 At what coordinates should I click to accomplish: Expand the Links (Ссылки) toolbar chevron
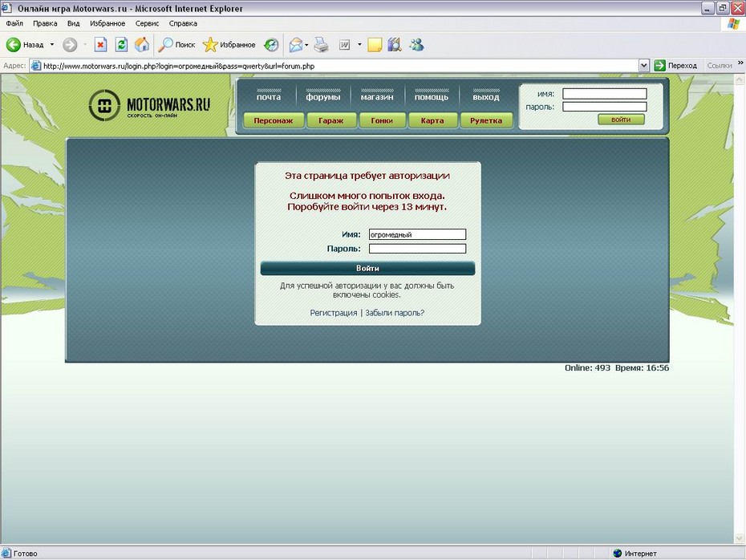coord(740,63)
